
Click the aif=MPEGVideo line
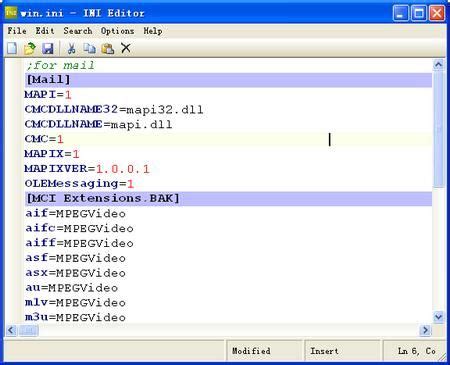(x=76, y=214)
